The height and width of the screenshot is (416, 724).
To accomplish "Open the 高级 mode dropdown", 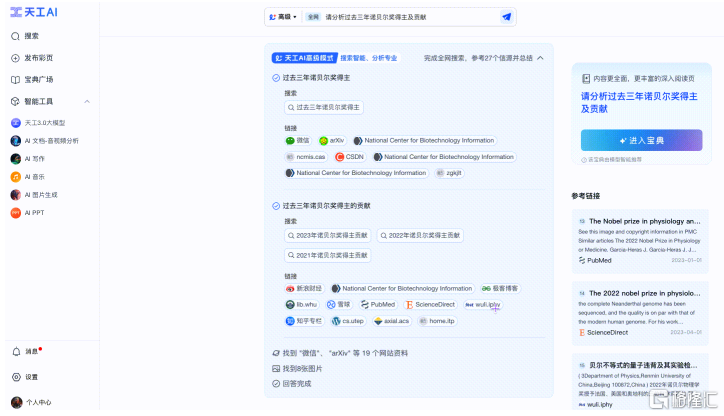I will point(283,17).
